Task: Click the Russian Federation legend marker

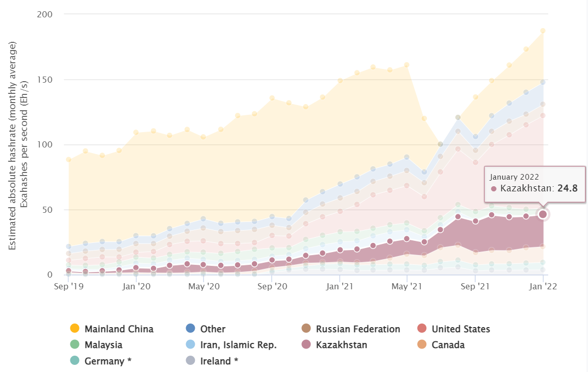Action: [x=306, y=329]
